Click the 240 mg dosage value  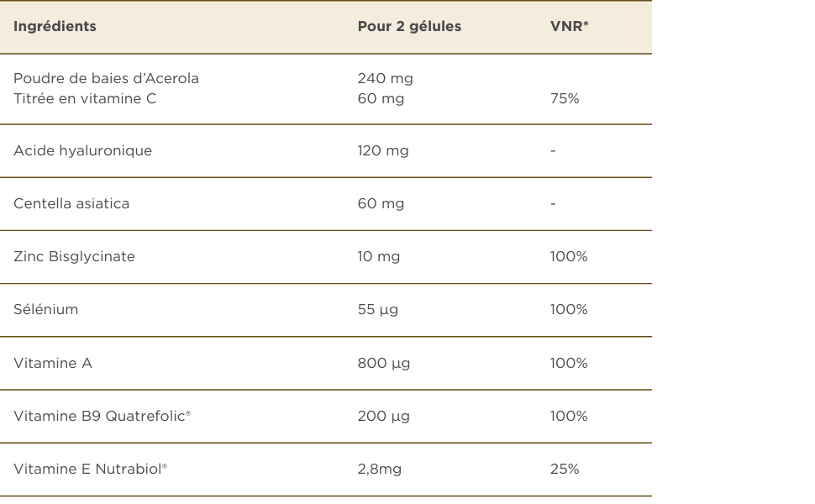(385, 78)
